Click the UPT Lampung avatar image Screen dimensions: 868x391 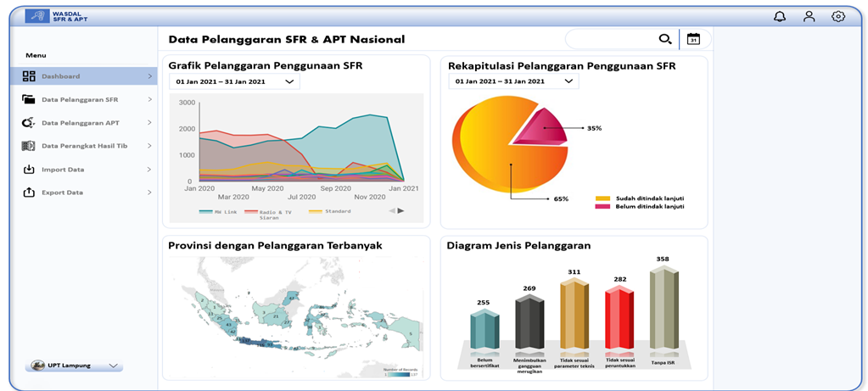click(37, 366)
